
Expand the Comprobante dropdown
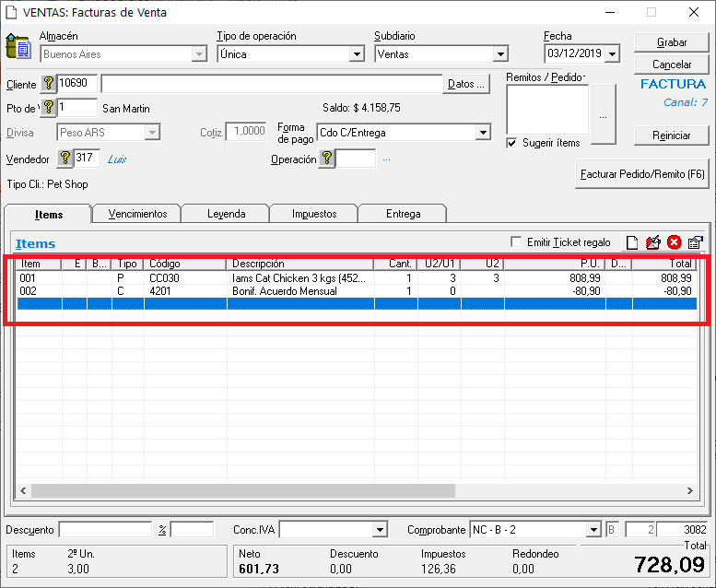coord(593,530)
